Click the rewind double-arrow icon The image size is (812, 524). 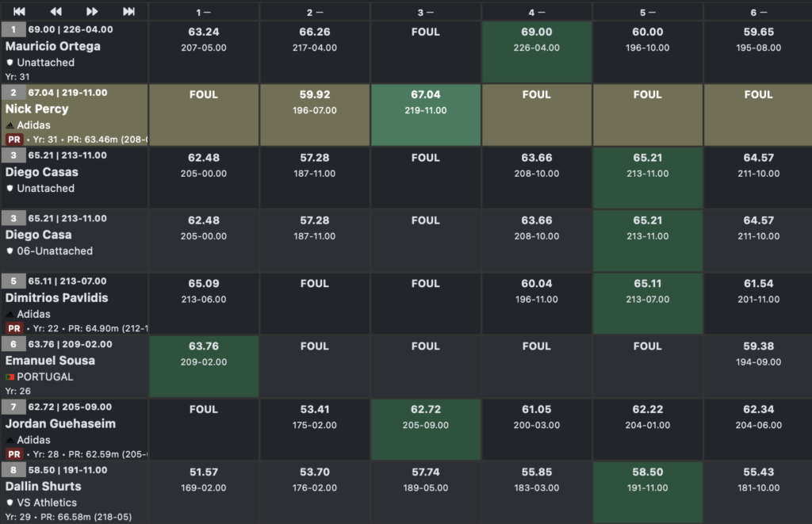[x=56, y=11]
